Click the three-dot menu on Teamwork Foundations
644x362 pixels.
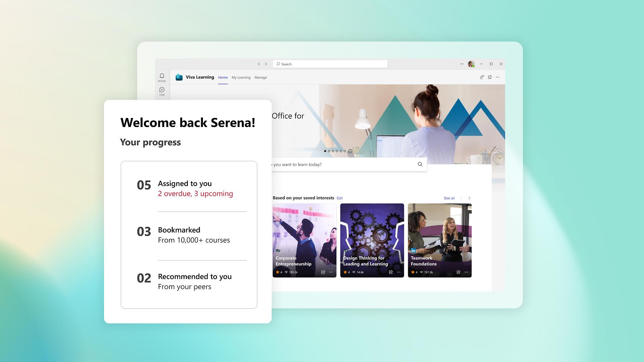pyautogui.click(x=468, y=272)
